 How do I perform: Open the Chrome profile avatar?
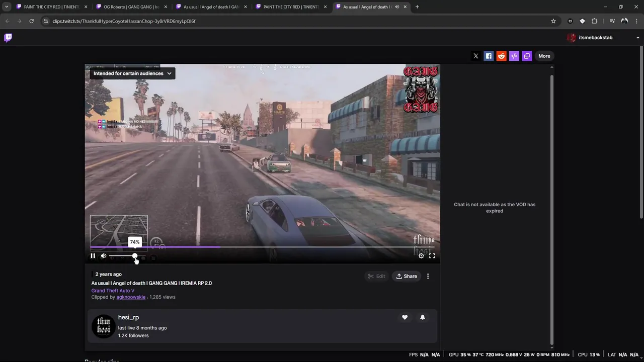(x=624, y=21)
